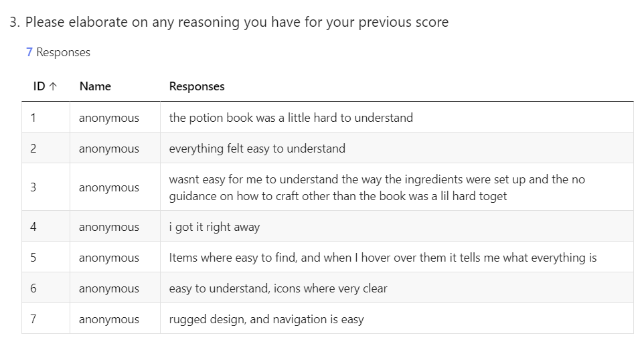Select response "everything felt easy to understand"
This screenshot has height=352, width=644.
pos(257,149)
